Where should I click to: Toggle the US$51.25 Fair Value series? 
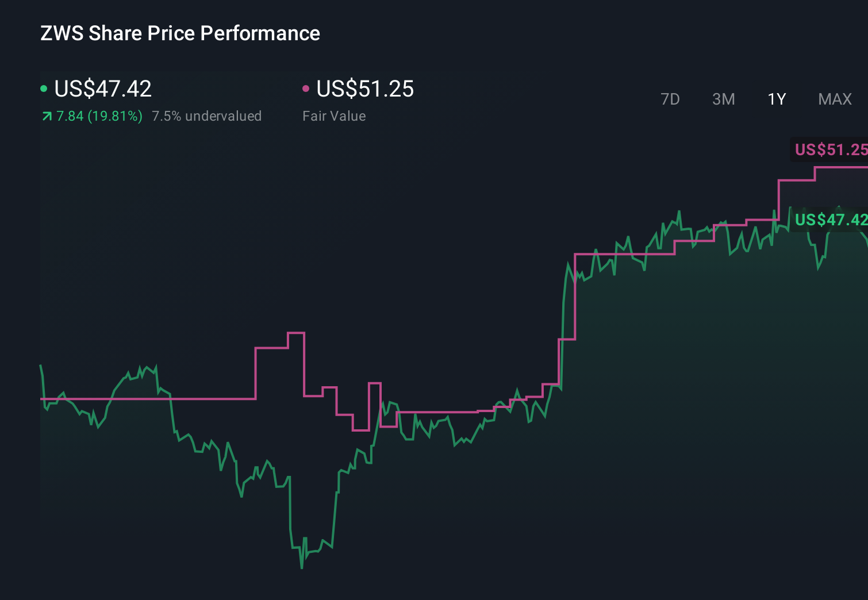pyautogui.click(x=366, y=89)
